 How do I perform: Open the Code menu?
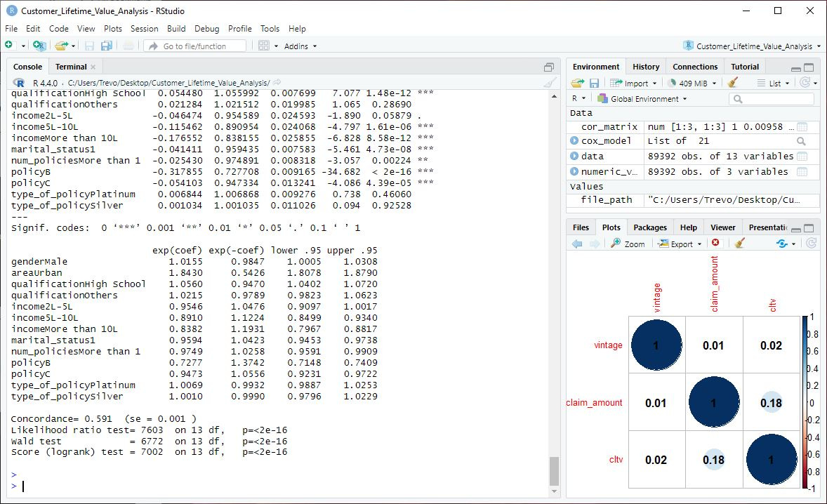(x=58, y=29)
